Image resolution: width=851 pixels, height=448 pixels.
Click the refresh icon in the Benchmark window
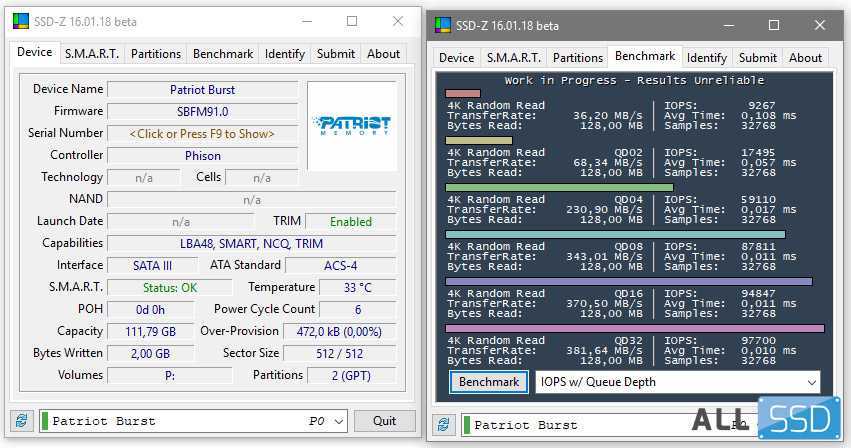442,425
